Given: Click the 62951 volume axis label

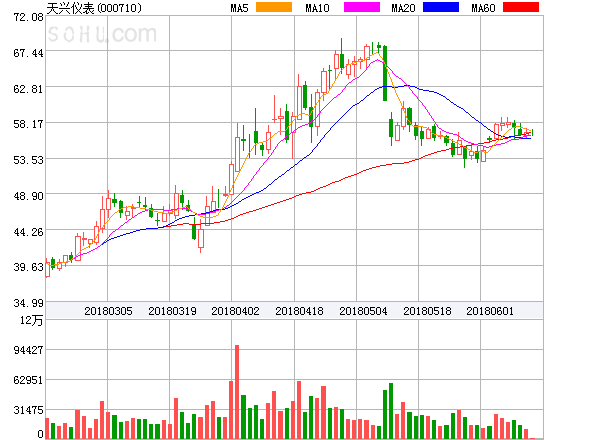Looking at the screenshot, I should coord(28,380).
